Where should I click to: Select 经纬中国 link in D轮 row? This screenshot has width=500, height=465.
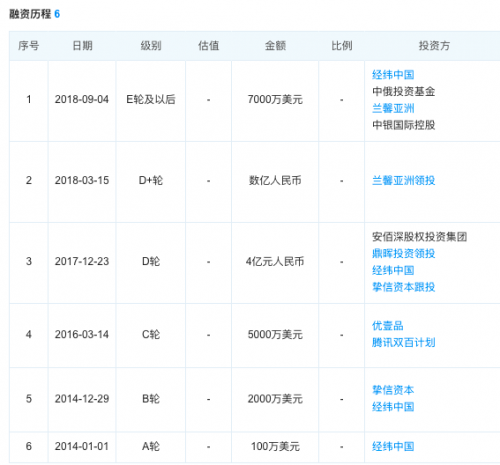tap(393, 270)
